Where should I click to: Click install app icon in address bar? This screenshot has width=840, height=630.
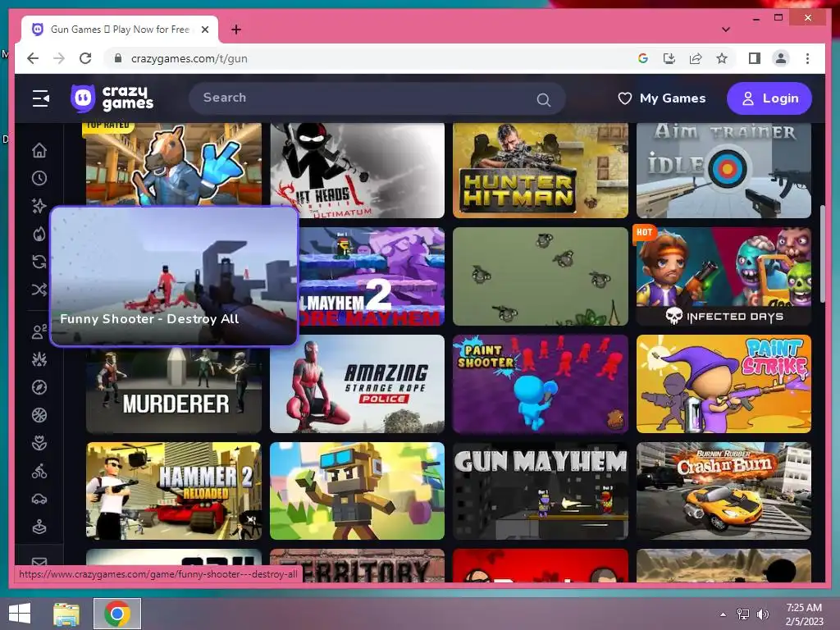[669, 58]
